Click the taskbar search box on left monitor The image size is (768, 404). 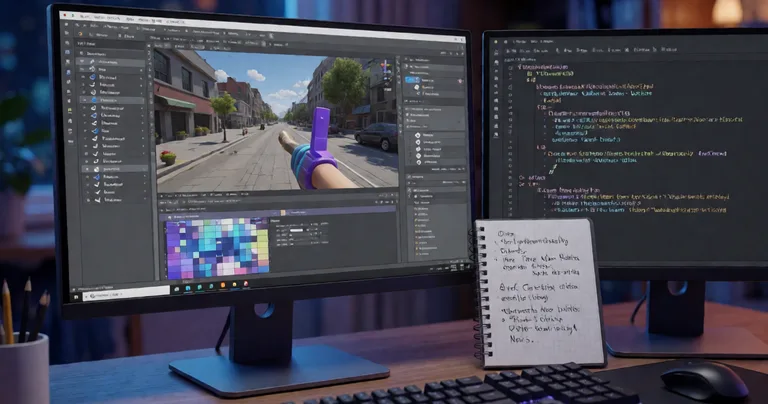click(x=128, y=293)
